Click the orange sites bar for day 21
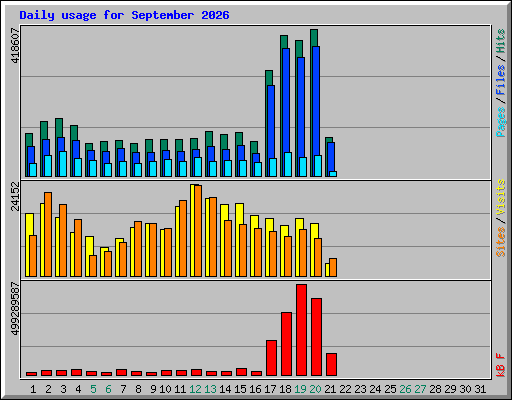Image resolution: width=512 pixels, height=400 pixels. click(333, 268)
